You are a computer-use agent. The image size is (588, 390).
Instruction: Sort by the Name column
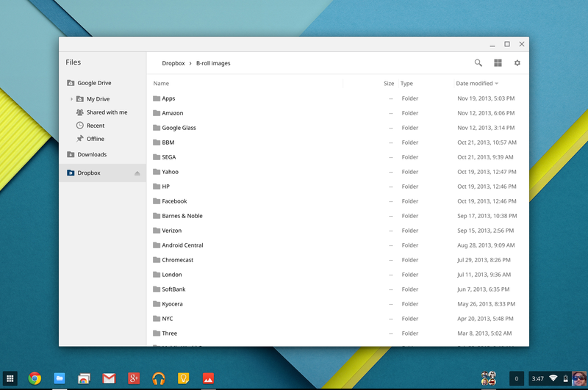click(161, 83)
